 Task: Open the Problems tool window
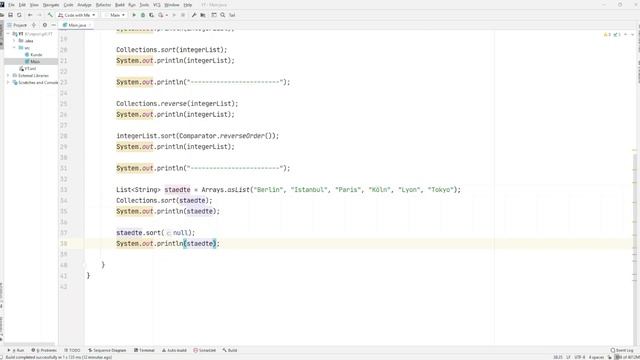pyautogui.click(x=44, y=350)
